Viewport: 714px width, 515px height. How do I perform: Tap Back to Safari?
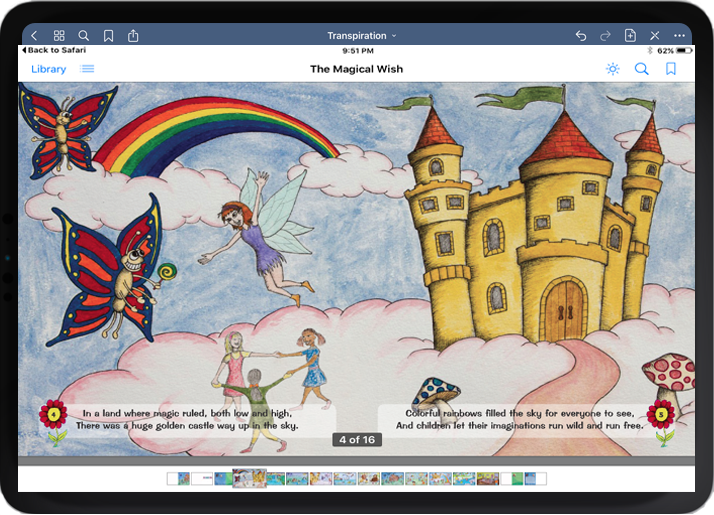pyautogui.click(x=54, y=50)
